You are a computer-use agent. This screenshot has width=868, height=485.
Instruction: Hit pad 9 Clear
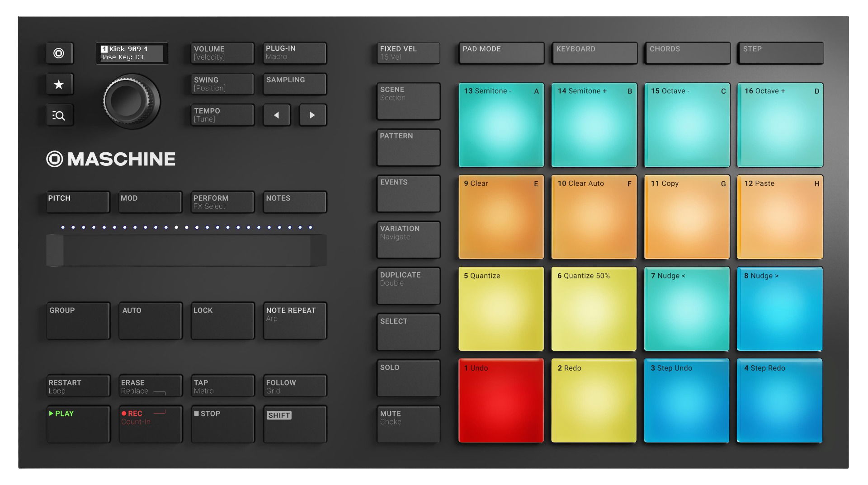[x=501, y=217]
